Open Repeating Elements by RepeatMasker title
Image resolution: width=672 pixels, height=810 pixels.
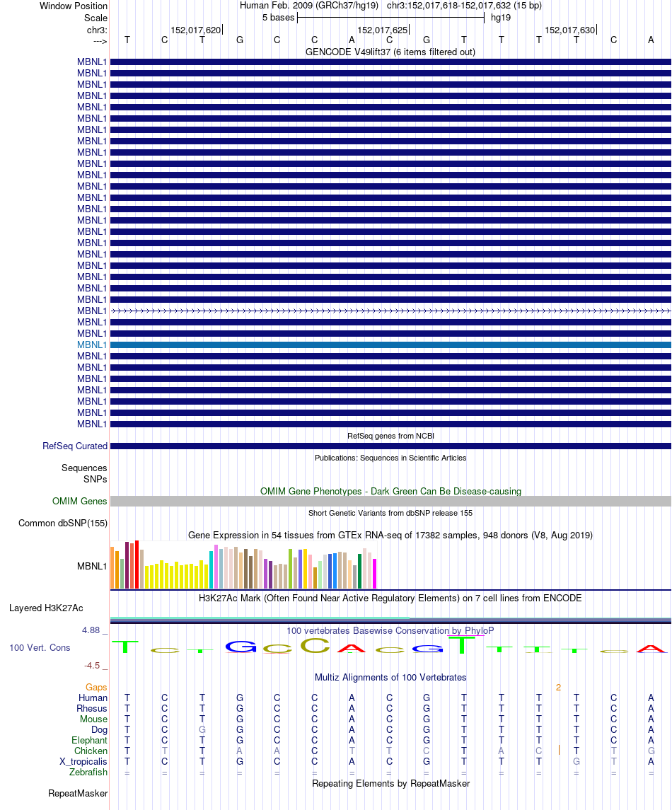pos(390,783)
